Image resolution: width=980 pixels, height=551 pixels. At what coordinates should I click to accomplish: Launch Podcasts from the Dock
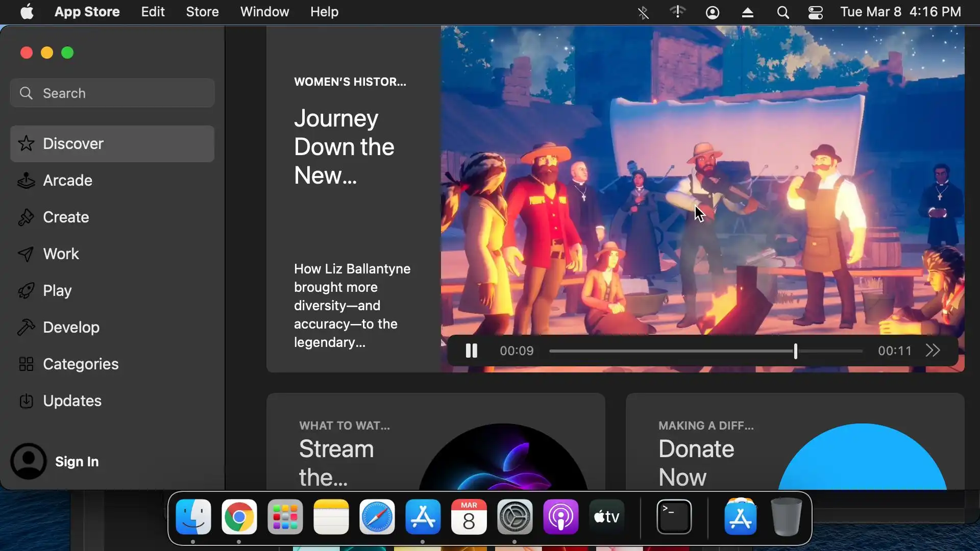click(560, 517)
